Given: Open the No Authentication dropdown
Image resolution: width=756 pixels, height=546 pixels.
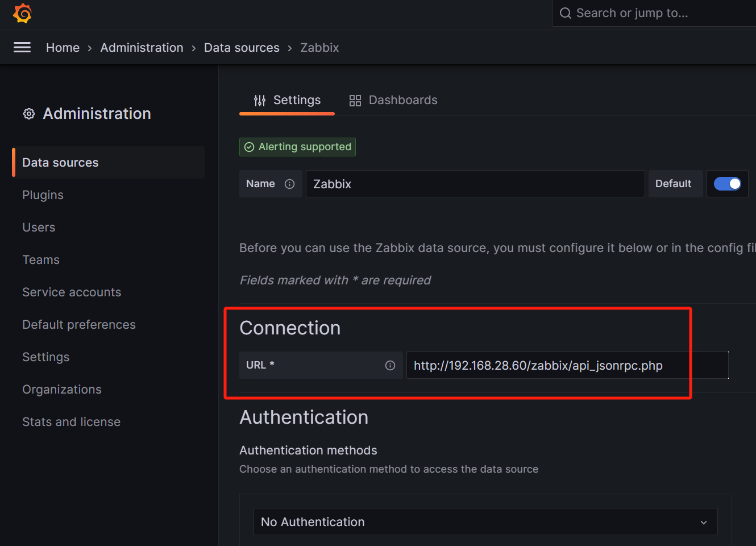Looking at the screenshot, I should click(485, 522).
